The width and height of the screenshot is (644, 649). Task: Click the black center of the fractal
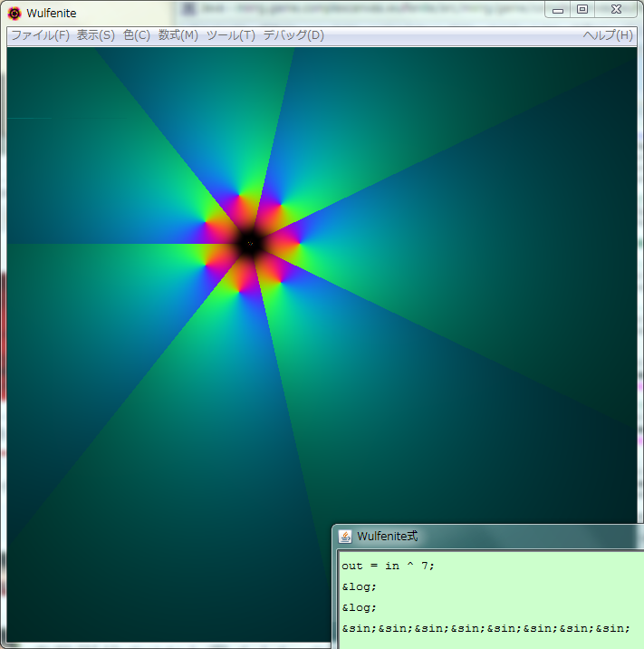(251, 243)
